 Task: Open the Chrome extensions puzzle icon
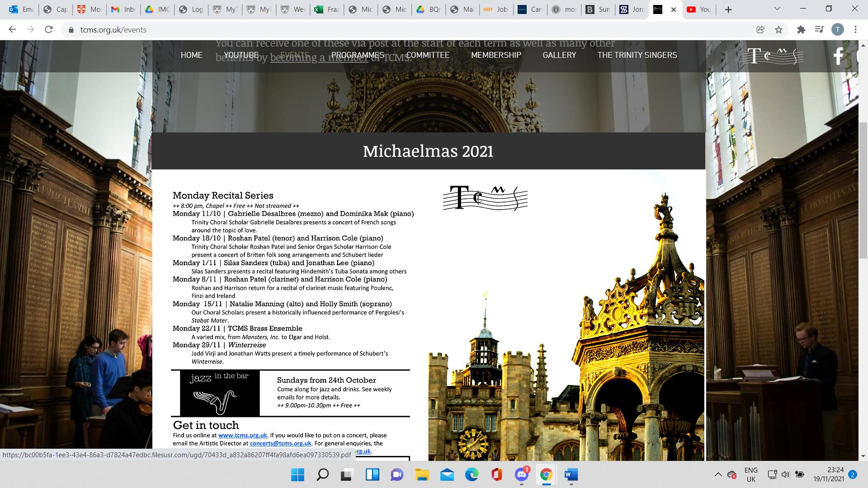(x=801, y=30)
